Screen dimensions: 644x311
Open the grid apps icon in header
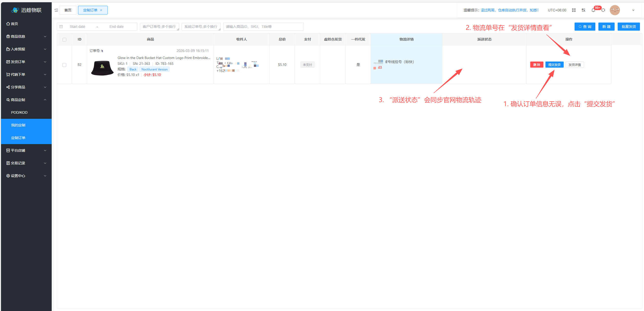pyautogui.click(x=574, y=10)
